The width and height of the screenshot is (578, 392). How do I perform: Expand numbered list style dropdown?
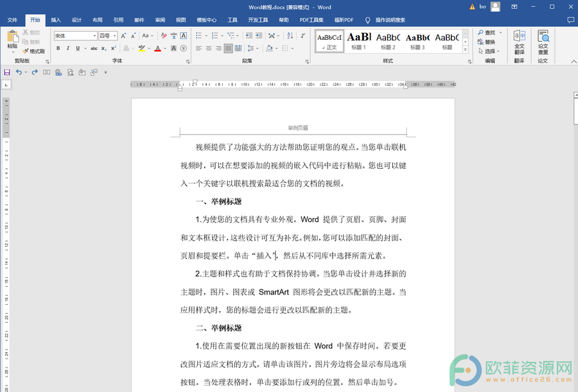(x=222, y=36)
